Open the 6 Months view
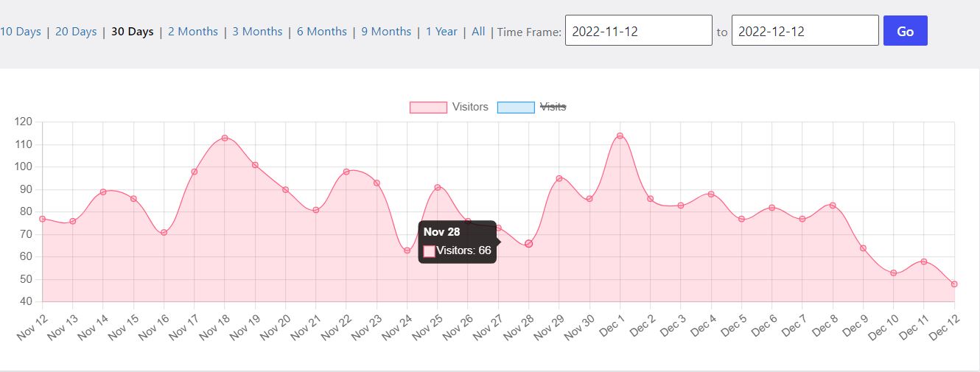The width and height of the screenshot is (980, 372). tap(322, 32)
